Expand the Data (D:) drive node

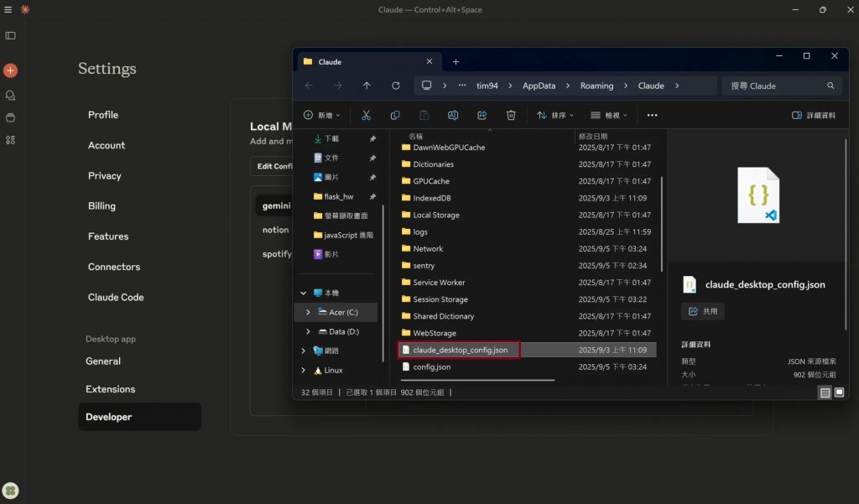coord(309,331)
